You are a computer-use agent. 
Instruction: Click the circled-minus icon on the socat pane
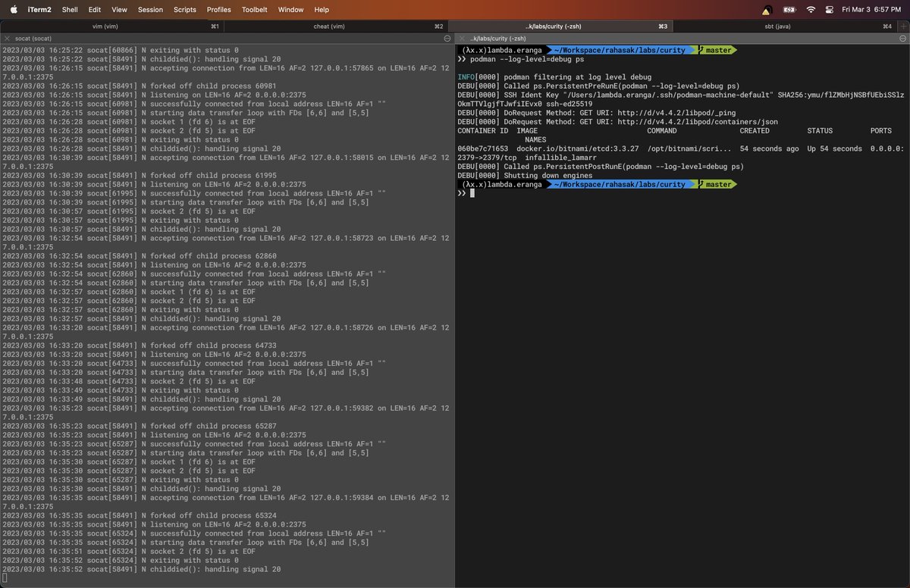tap(447, 36)
